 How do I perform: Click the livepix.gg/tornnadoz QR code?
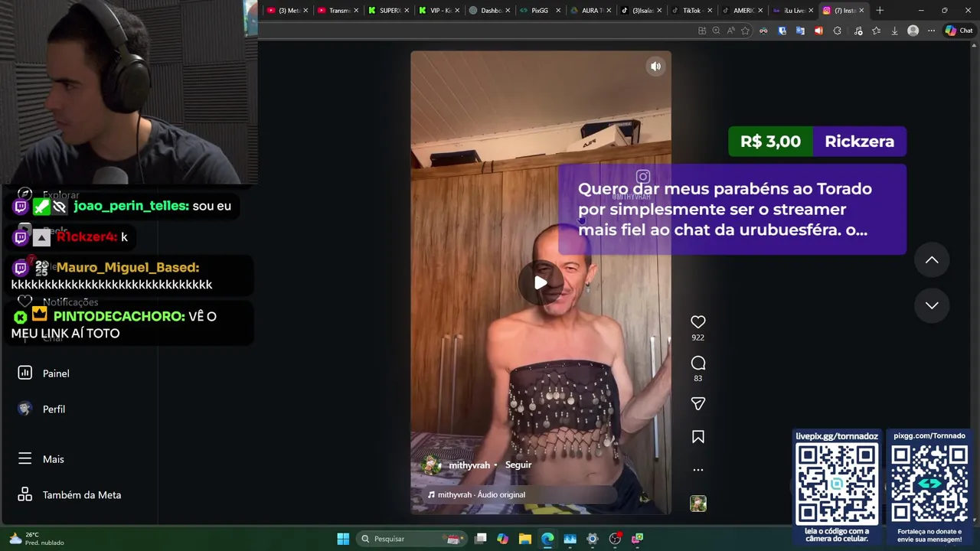pyautogui.click(x=837, y=484)
